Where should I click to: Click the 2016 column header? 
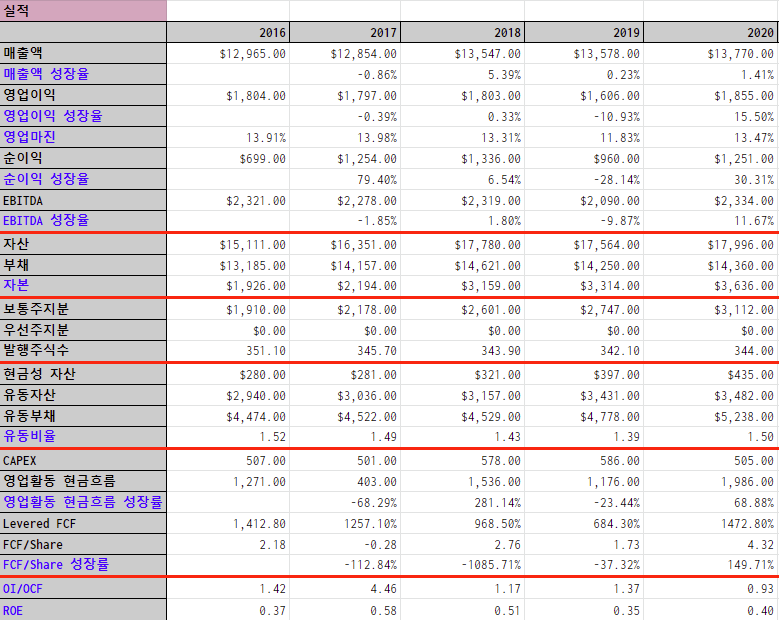(228, 32)
